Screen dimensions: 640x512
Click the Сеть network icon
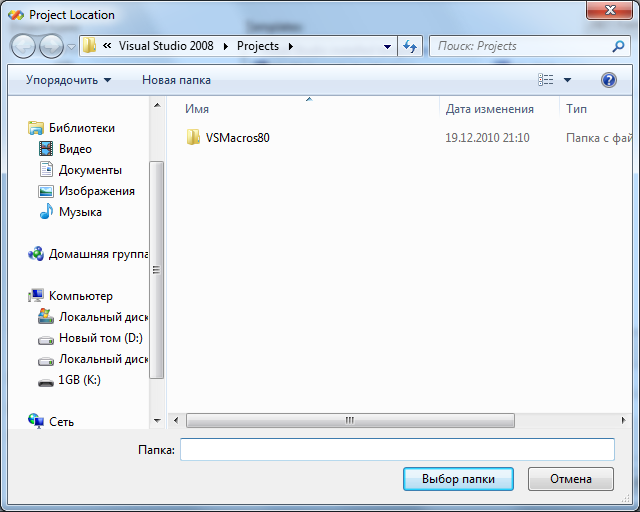(x=36, y=421)
